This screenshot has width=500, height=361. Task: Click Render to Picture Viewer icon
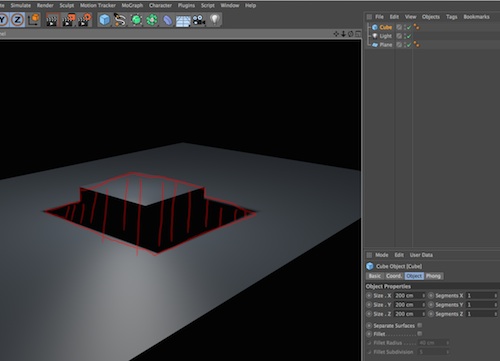68,20
